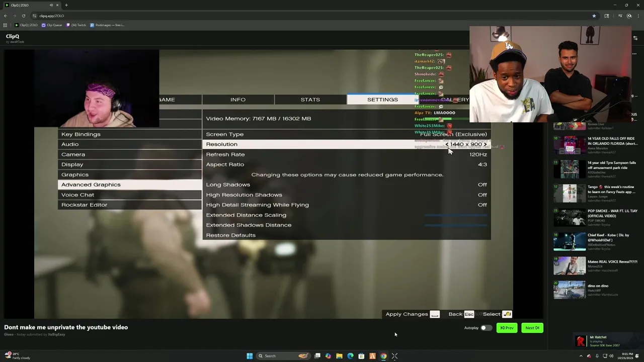This screenshot has height=362, width=644.
Task: Open the weather widget showing Partly cloudy
Action: point(18,356)
